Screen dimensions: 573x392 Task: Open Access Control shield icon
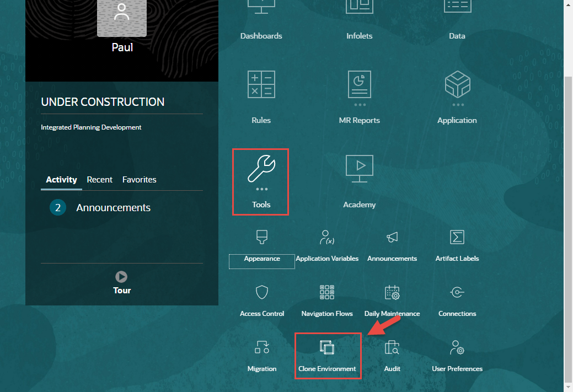(262, 292)
